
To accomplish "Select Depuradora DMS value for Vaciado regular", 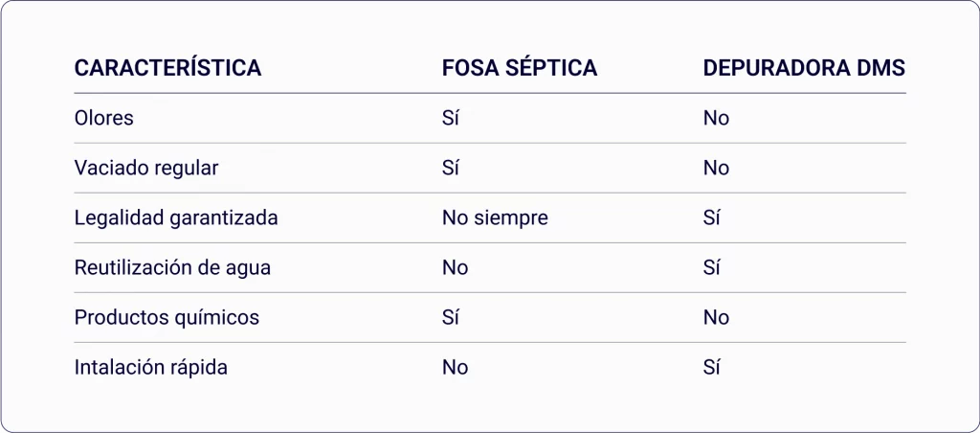I will click(716, 169).
